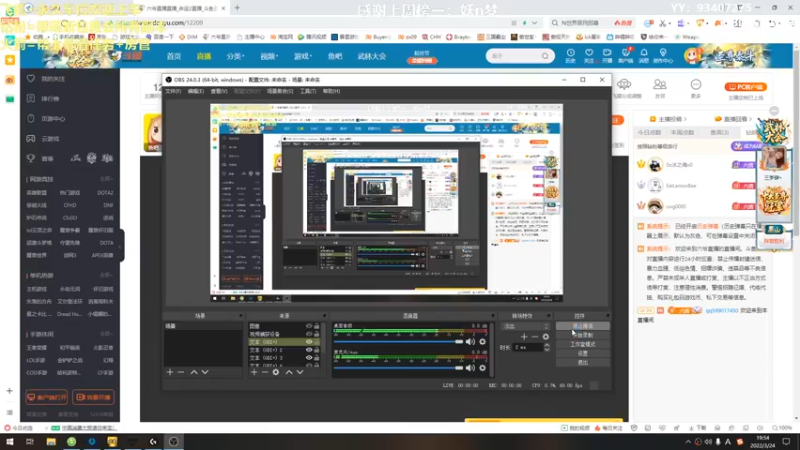Toggle visibility of the 文本 (GDI+) 3 source

(309, 358)
